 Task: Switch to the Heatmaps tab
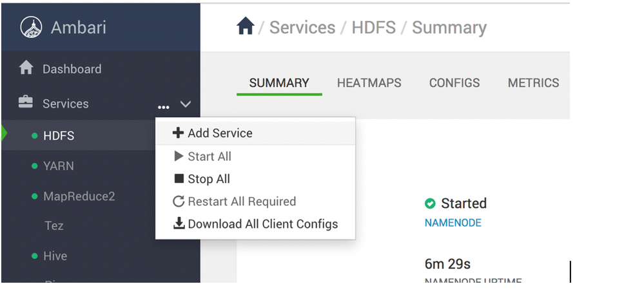click(x=369, y=83)
